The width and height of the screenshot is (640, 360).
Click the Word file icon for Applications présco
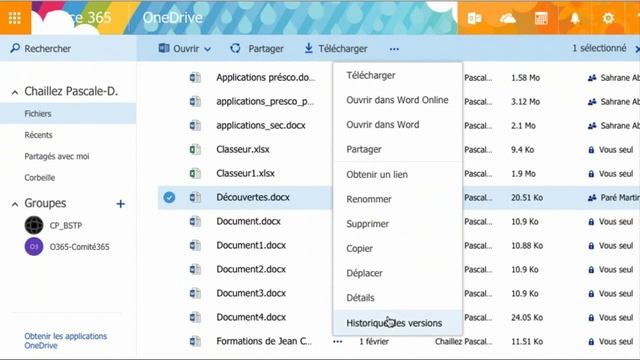(195, 77)
